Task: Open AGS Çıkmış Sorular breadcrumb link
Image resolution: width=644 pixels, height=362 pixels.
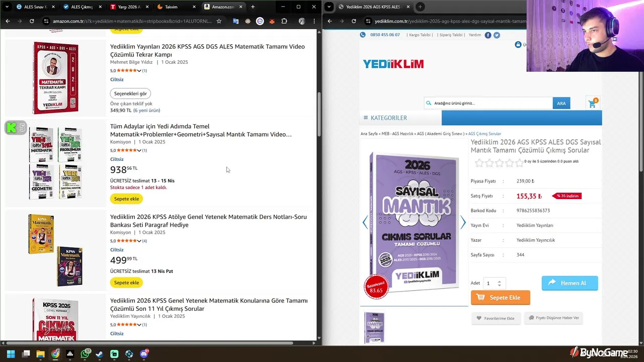Action: click(485, 134)
